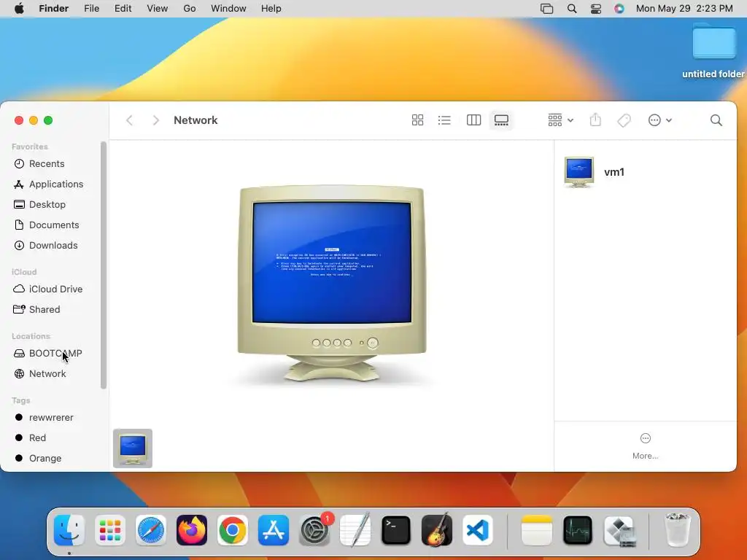
Task: Open the Finder menu in menu bar
Action: [53, 9]
